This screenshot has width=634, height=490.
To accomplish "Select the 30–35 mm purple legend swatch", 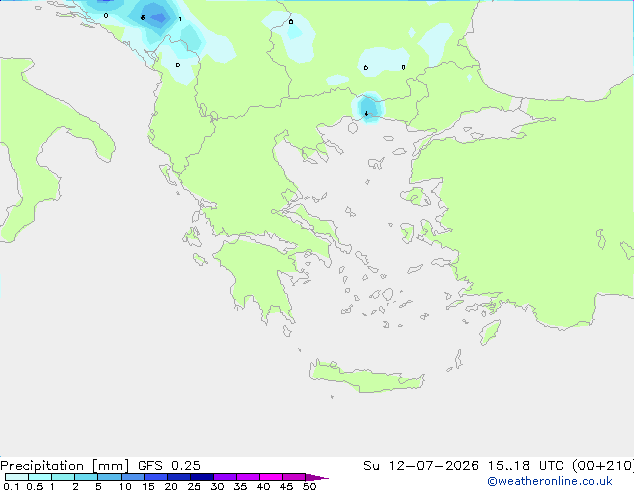I will coord(224,477).
